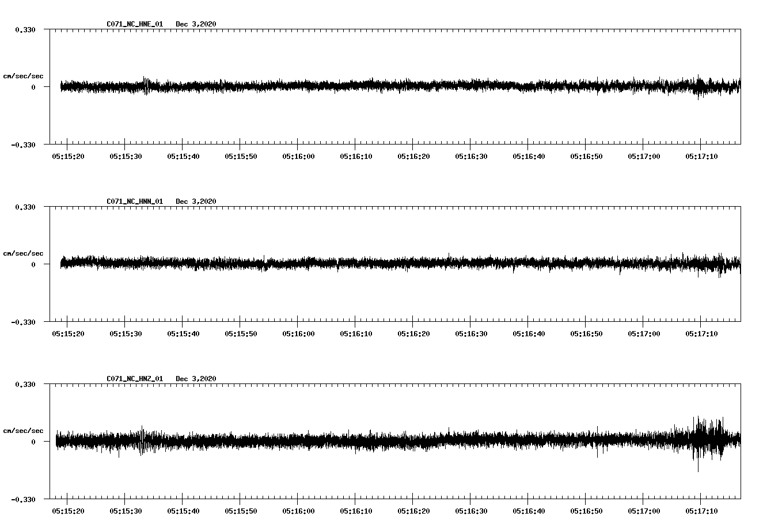Screen dimensions: 782x532
Task: Click the Dec 3,2020 date on bottom plot
Action: [x=196, y=378]
